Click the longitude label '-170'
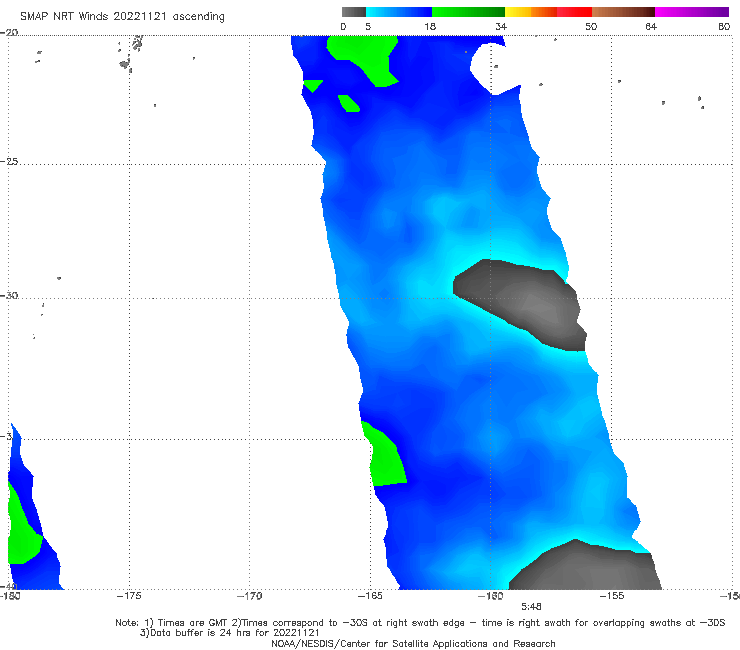Screen dimensions: 740x650 coord(250,596)
